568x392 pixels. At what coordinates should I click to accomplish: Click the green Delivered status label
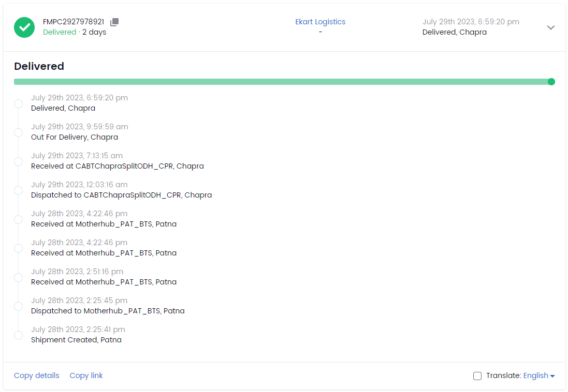[x=60, y=32]
